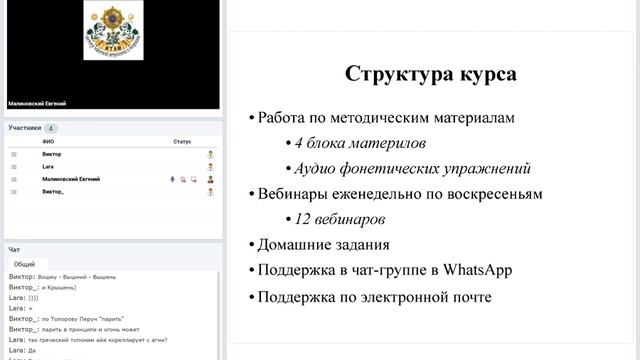This screenshot has height=360, width=640.
Task: Click bullet 'Вебинары еженедельно по воскресеньям'
Action: (x=400, y=194)
